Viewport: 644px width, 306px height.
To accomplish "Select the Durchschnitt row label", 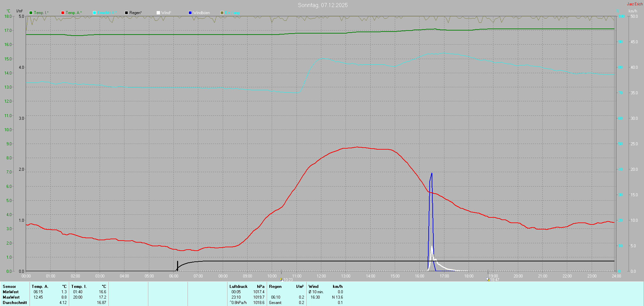I will coord(15,303).
